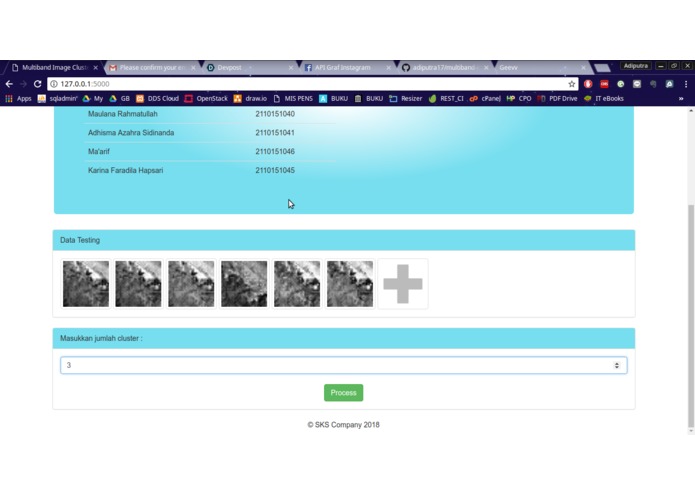Click the name Adhisma Azahra Sidinanda
695x494 pixels.
pos(131,132)
